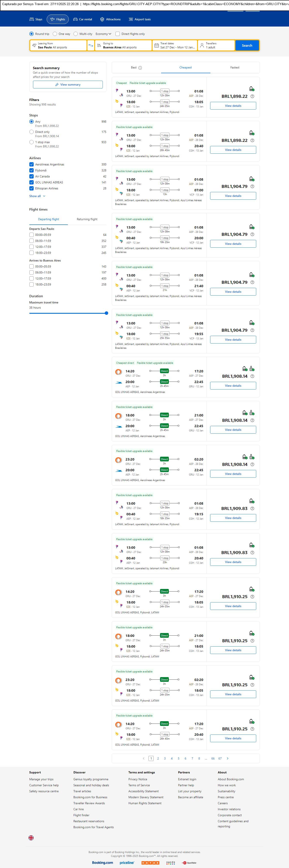Switch to the Returning flight tab

(87, 219)
